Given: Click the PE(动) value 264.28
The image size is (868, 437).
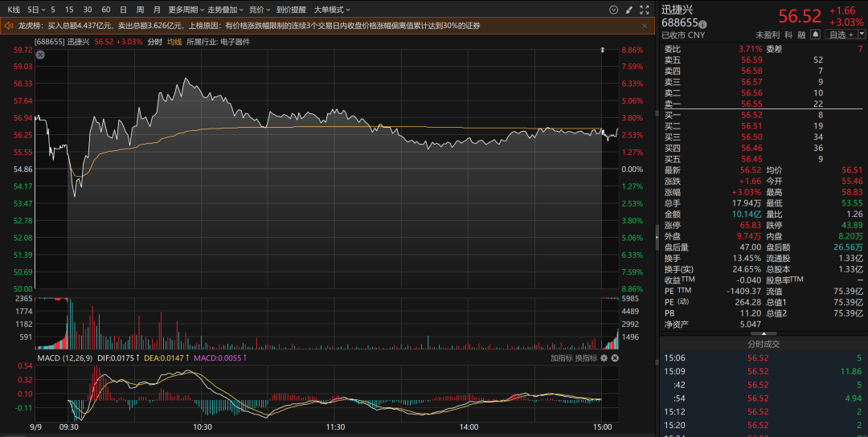Looking at the screenshot, I should (748, 302).
